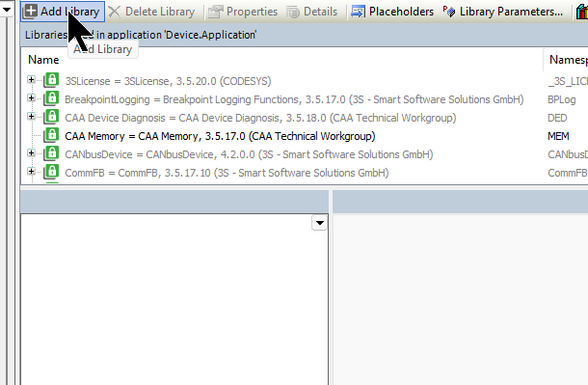Click the MEM namespace cell
The width and height of the screenshot is (588, 385).
coord(558,136)
